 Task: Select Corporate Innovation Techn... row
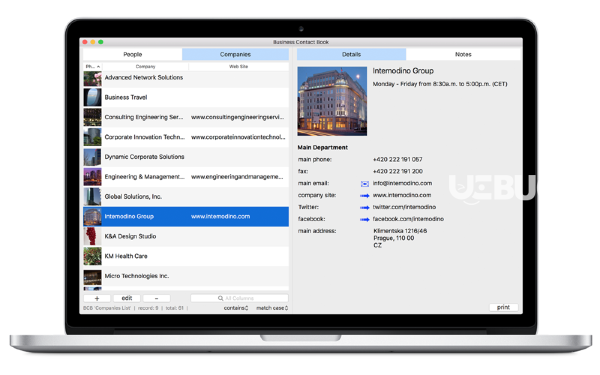click(x=186, y=137)
